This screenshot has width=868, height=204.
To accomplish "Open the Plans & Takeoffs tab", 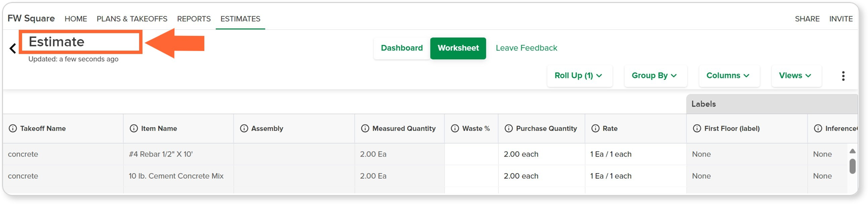I will click(132, 19).
